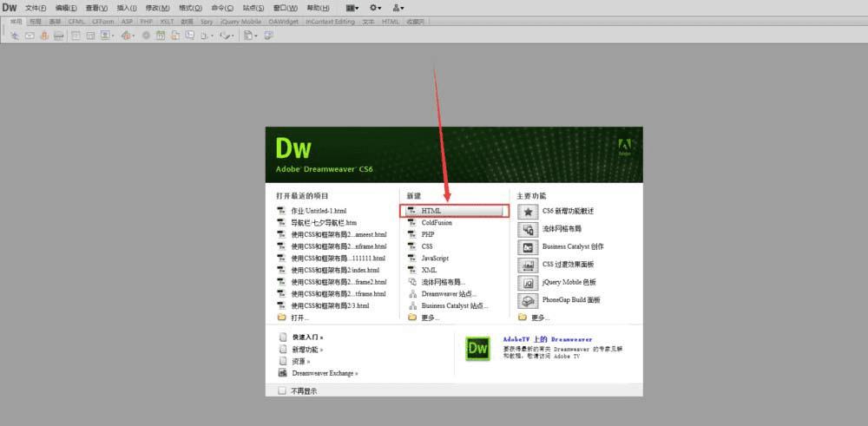The height and width of the screenshot is (426, 868).
Task: Click the Widget insert icon
Action: (146, 36)
